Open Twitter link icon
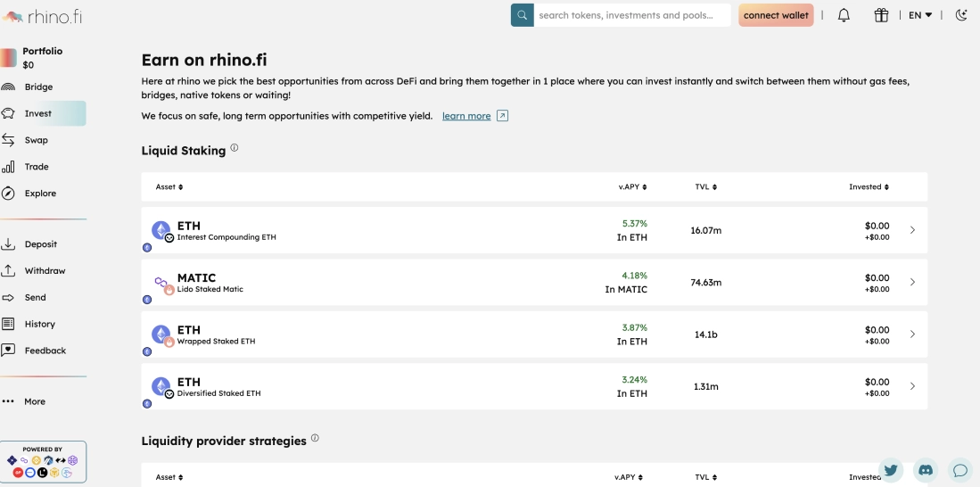Screen dimensions: 980x487 point(891,470)
